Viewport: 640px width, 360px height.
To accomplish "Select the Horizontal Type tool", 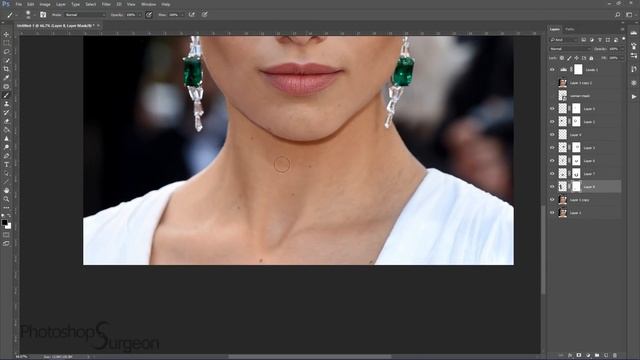I will coord(6,164).
